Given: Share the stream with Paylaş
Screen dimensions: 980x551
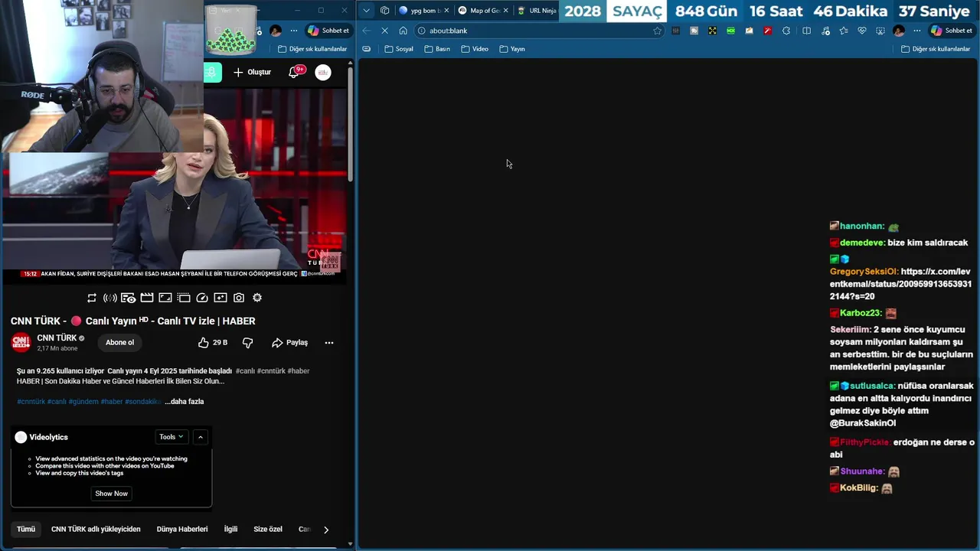Looking at the screenshot, I should point(289,343).
